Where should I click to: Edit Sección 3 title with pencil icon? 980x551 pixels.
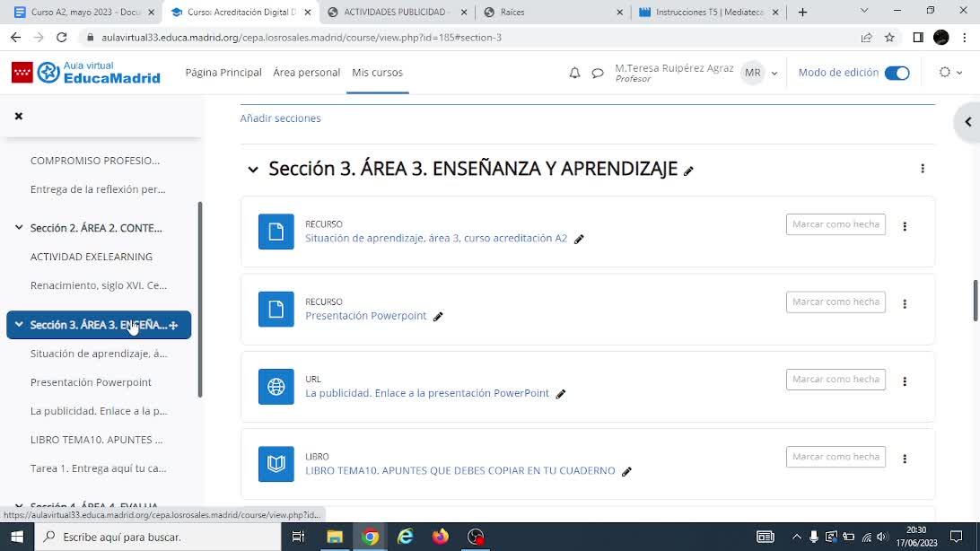coord(688,171)
